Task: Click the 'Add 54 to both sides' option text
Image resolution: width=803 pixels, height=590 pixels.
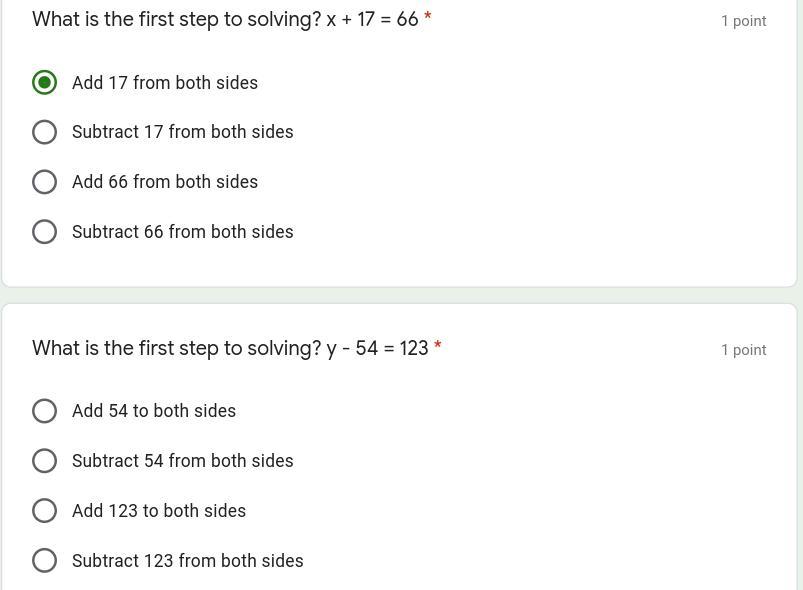Action: pyautogui.click(x=154, y=411)
